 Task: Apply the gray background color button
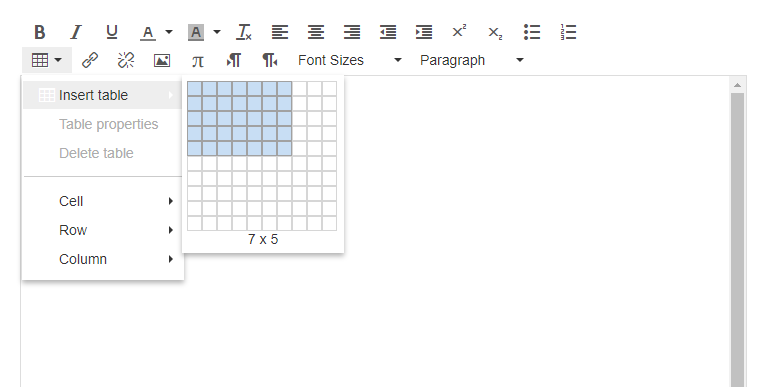point(196,32)
